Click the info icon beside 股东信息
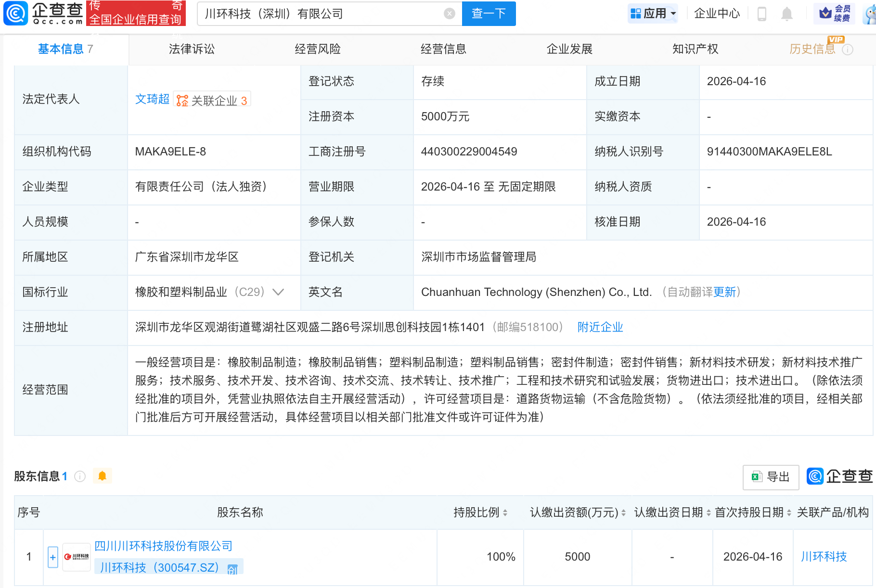 point(79,476)
